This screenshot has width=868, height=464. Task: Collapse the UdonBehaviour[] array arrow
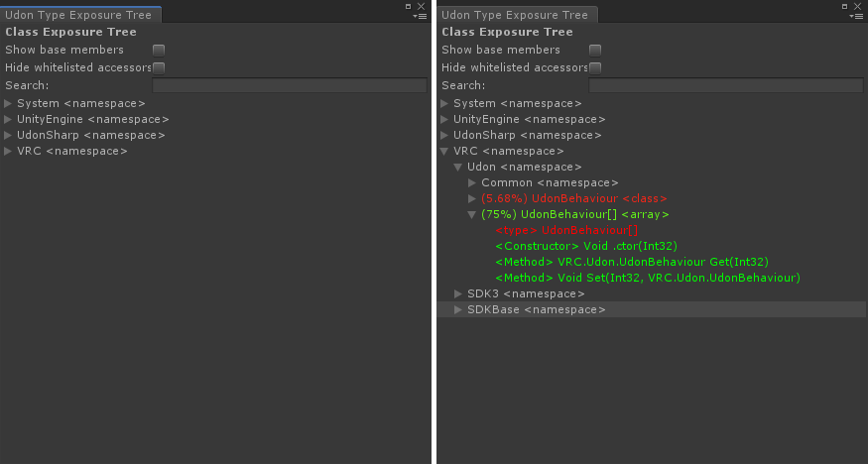coord(472,214)
